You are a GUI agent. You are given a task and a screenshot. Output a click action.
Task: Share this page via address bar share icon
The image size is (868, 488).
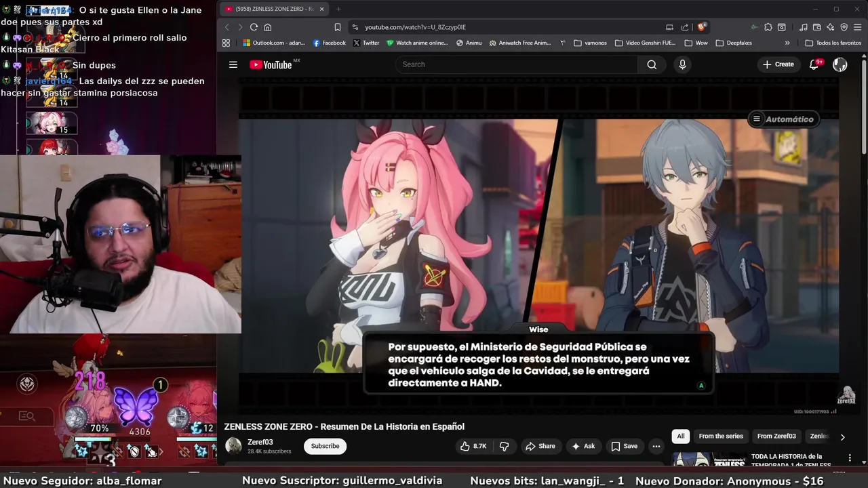point(685,27)
